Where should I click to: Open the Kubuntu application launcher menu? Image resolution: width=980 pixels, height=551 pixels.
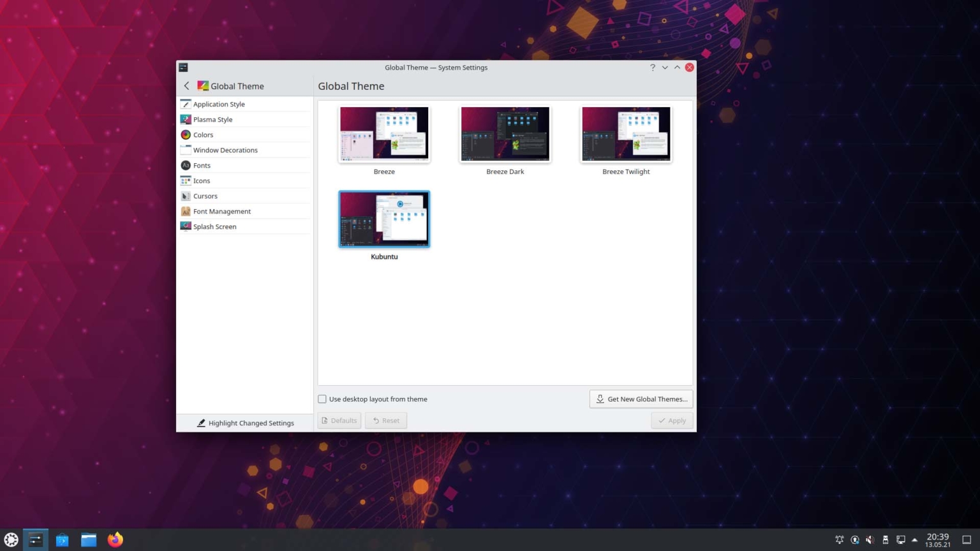pos(11,540)
